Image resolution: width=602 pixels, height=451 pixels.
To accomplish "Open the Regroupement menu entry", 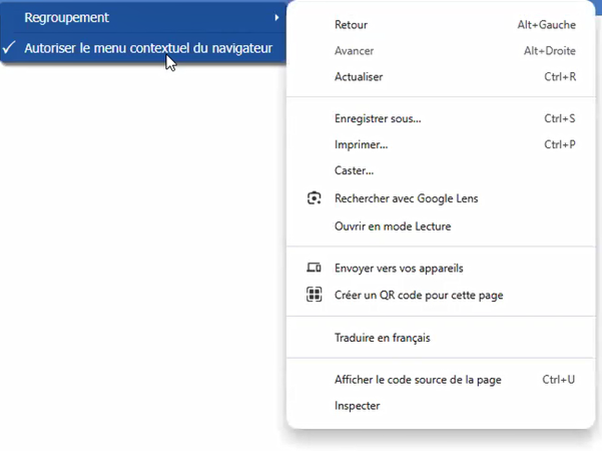I will [143, 18].
